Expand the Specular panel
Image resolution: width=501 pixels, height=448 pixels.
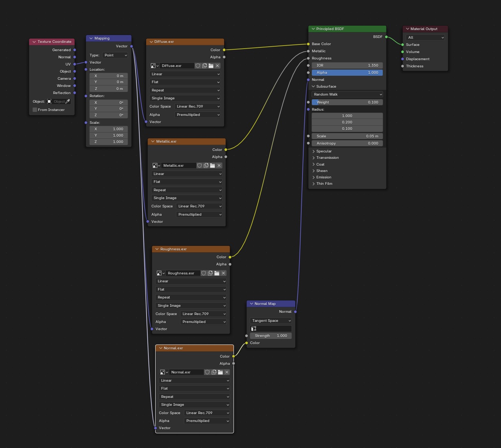pos(313,151)
